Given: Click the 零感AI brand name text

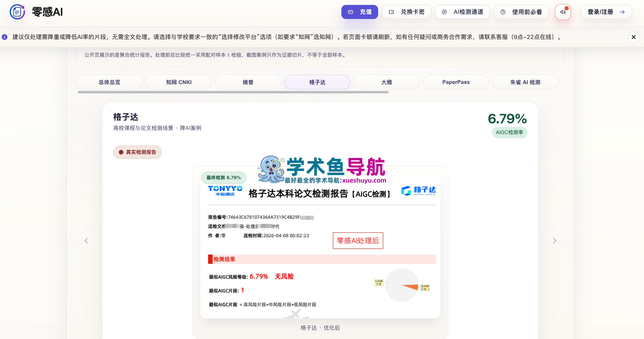Looking at the screenshot, I should 47,12.
